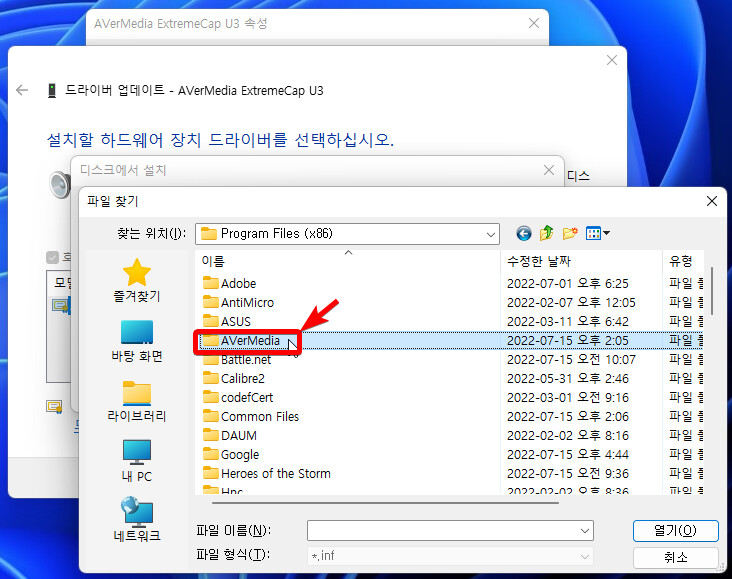Viewport: 732px width, 579px height.
Task: Select the Common Files folder
Action: [x=251, y=417]
